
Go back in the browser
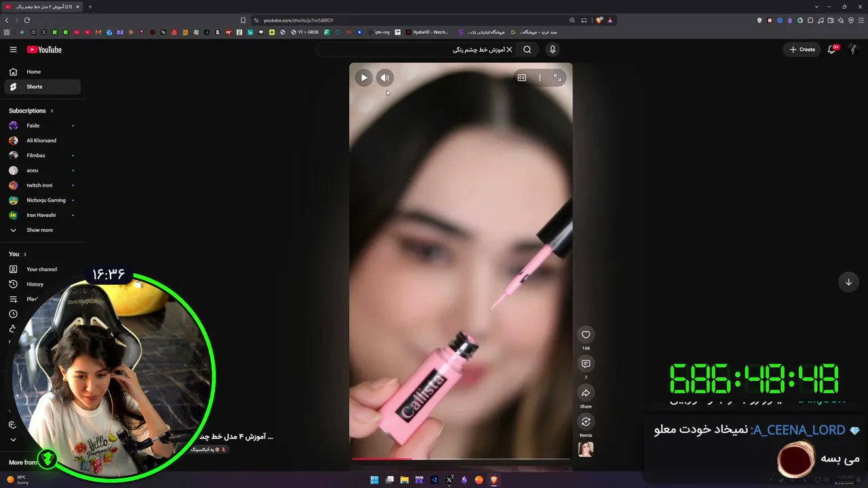7,20
